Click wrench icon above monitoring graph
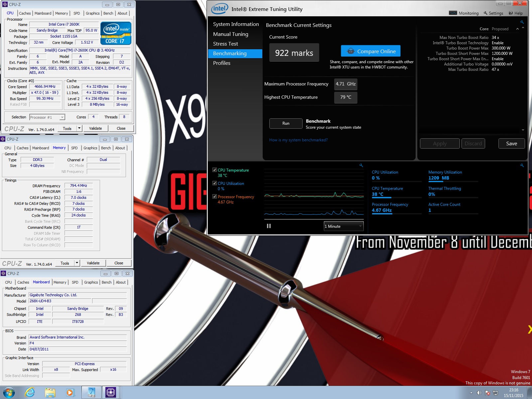Screen dimensions: 532x399 [x=361, y=165]
